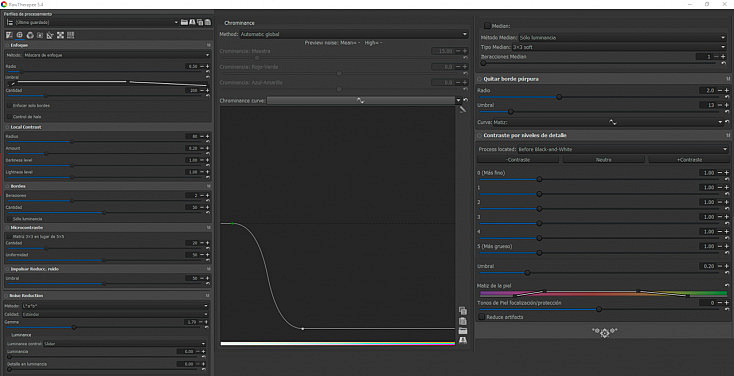Increase Iteraciones Median with plus
734x376 pixels.
(x=723, y=56)
